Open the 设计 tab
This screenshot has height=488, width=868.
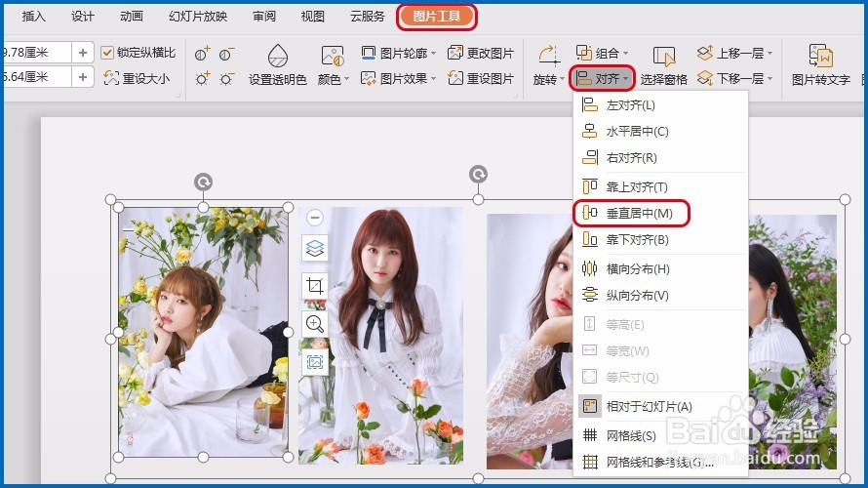coord(83,17)
